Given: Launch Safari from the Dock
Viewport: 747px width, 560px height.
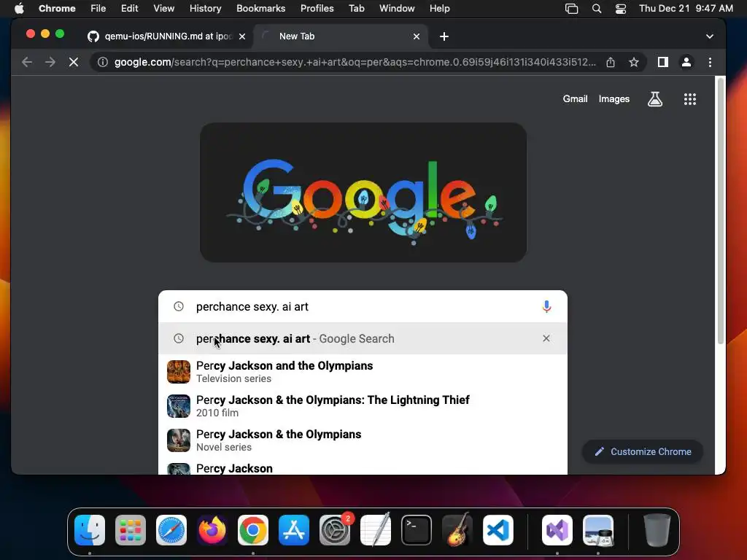Looking at the screenshot, I should [171, 530].
